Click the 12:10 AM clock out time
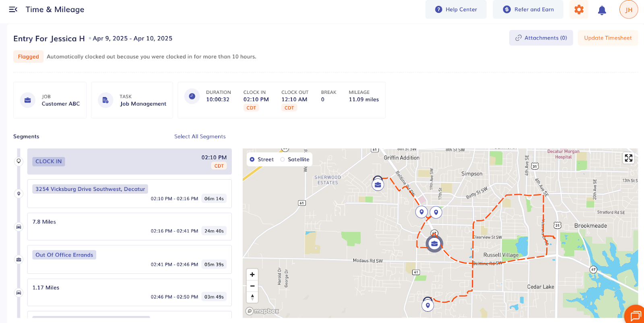 (x=294, y=99)
